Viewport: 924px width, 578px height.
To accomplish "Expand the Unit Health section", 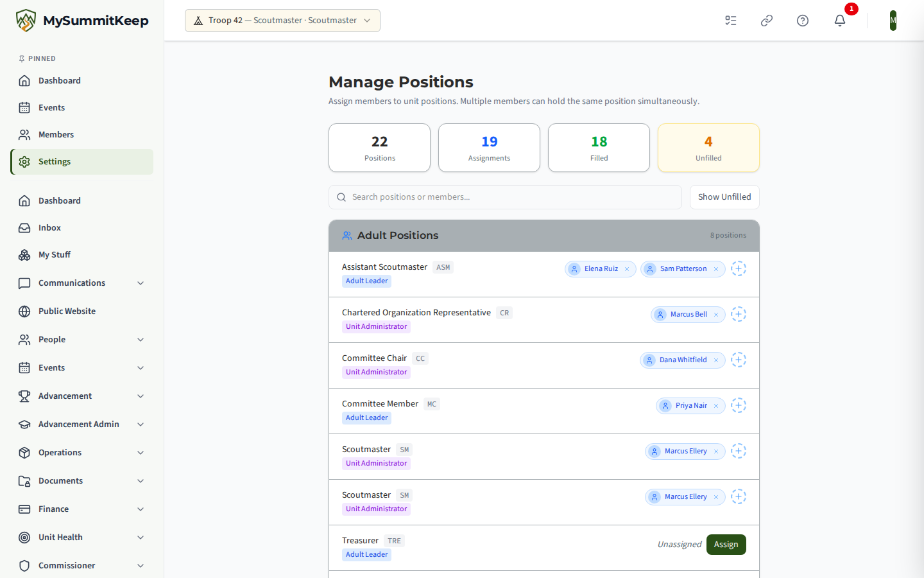I will tap(81, 538).
